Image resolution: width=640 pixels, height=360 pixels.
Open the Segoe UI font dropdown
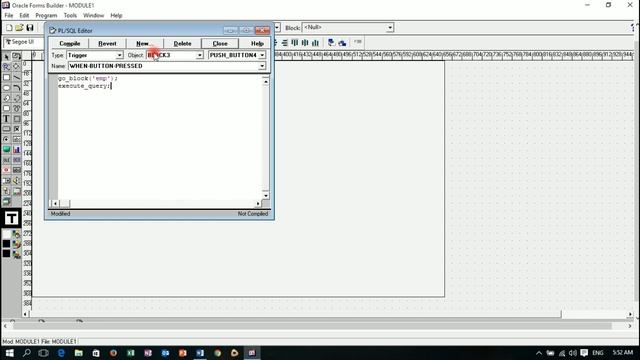coord(24,42)
